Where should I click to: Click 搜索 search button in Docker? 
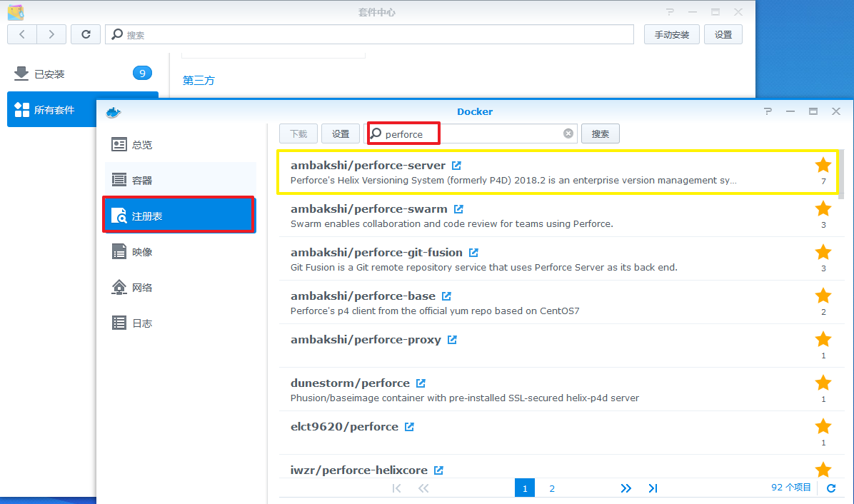coord(601,134)
